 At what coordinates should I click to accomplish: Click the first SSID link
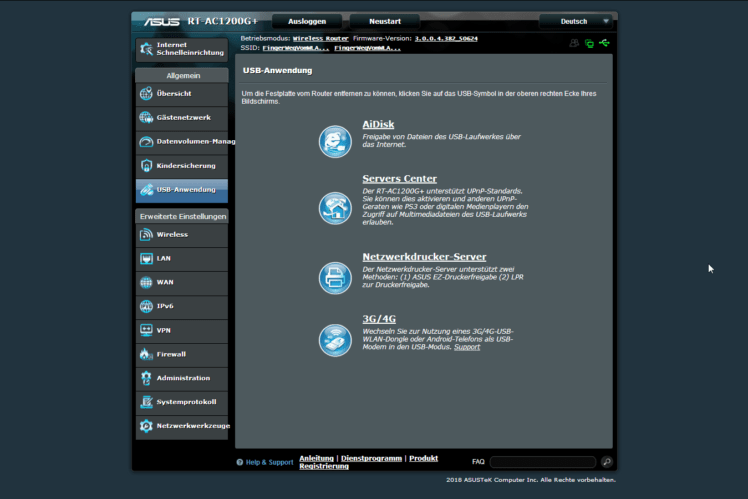295,48
